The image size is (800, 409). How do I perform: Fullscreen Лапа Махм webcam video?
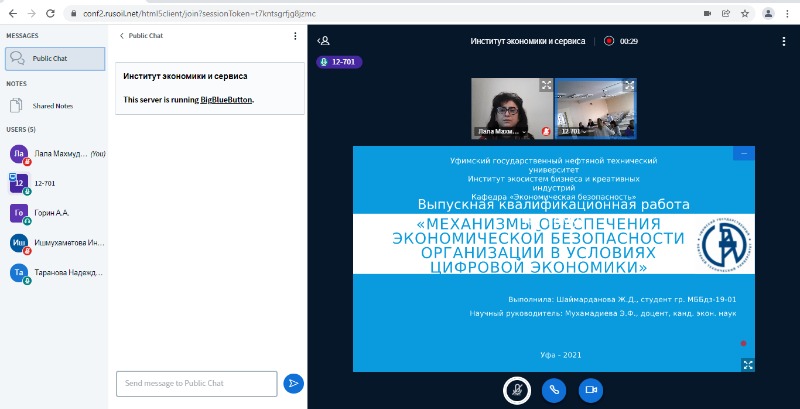click(546, 86)
